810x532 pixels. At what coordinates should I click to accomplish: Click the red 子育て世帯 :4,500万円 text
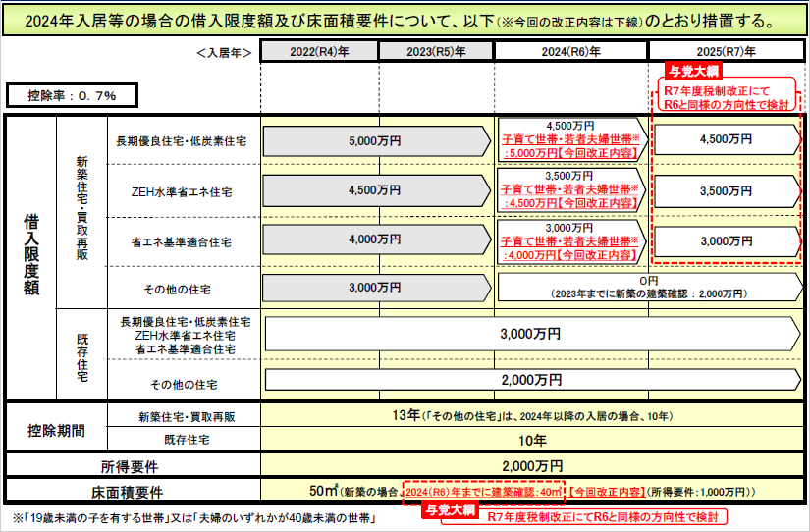pos(570,196)
